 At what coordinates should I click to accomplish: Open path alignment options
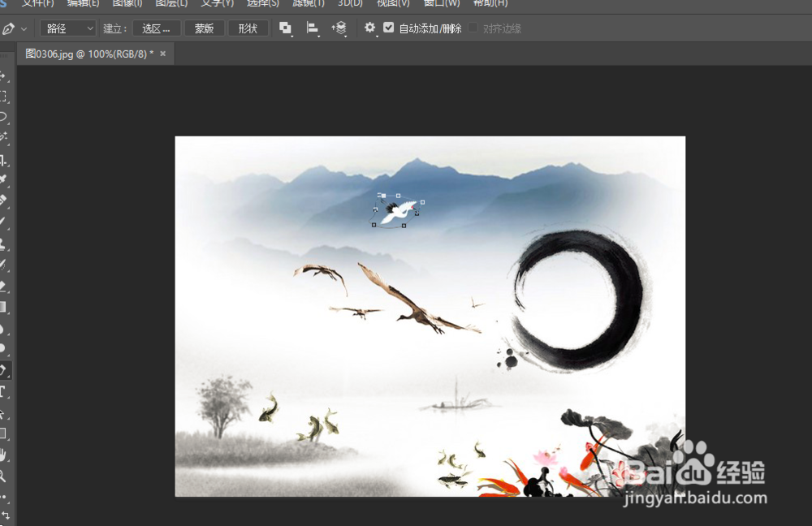click(313, 28)
